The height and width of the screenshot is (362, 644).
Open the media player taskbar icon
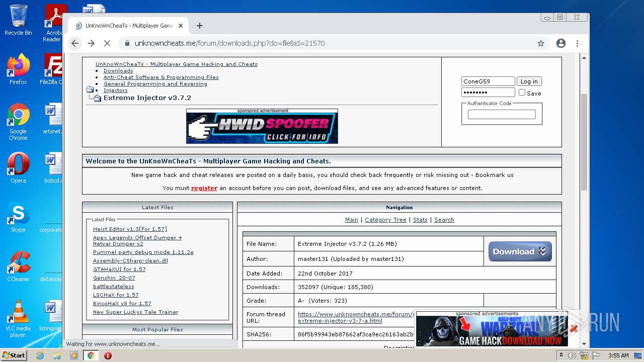pos(74,355)
